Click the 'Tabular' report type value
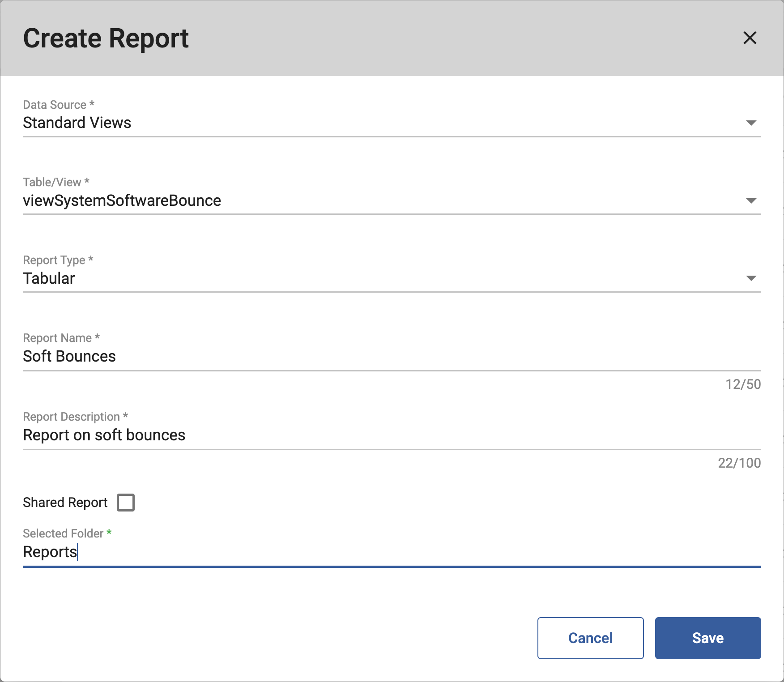The height and width of the screenshot is (682, 784). pos(49,278)
